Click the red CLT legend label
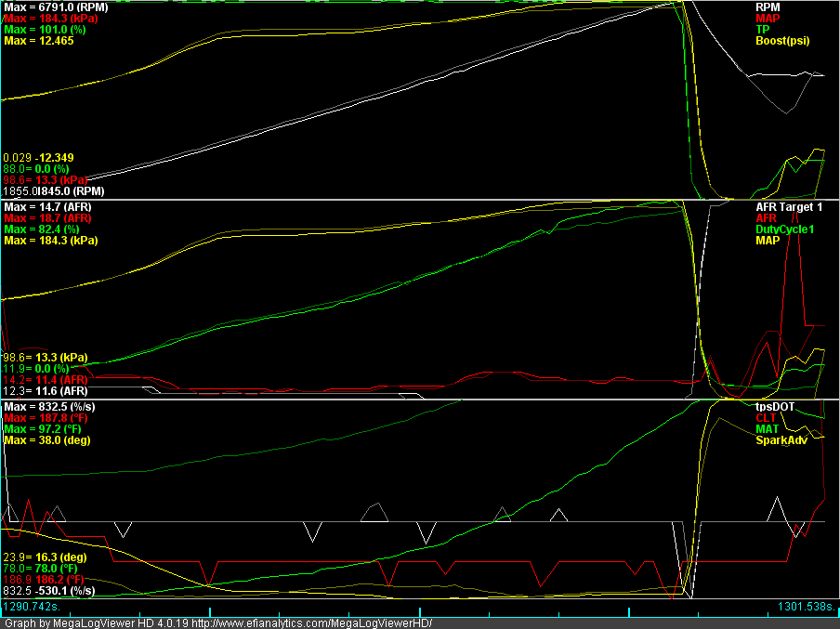This screenshot has height=629, width=840. tap(767, 418)
